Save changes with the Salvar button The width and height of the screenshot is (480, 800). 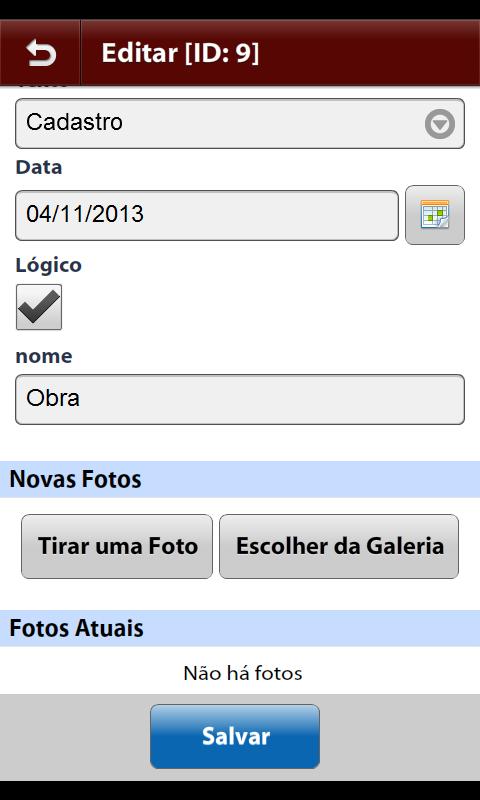(235, 737)
